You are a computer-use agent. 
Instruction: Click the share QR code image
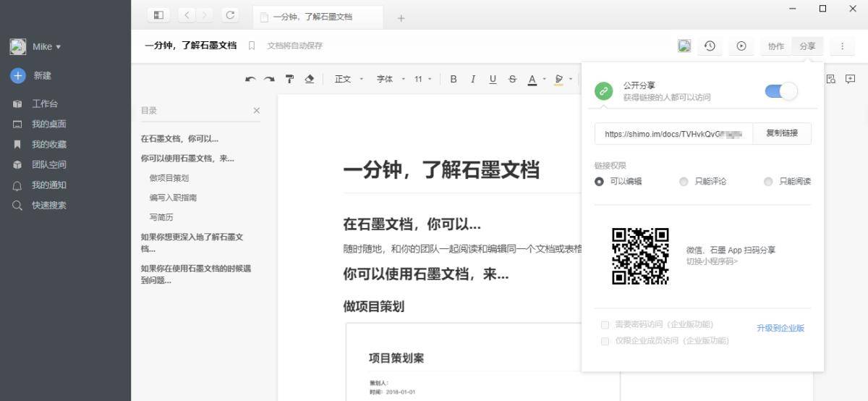click(x=640, y=256)
